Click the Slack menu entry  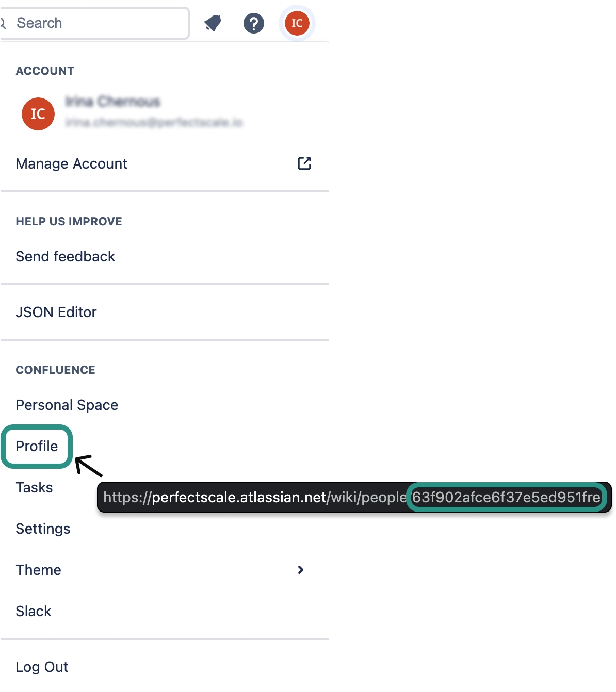[34, 612]
